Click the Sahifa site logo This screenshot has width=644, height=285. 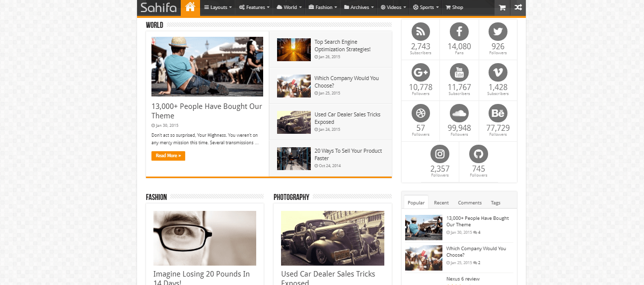tap(158, 7)
